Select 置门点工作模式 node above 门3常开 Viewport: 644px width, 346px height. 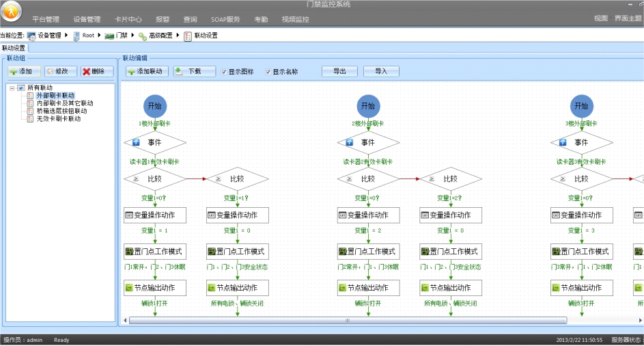click(x=582, y=252)
